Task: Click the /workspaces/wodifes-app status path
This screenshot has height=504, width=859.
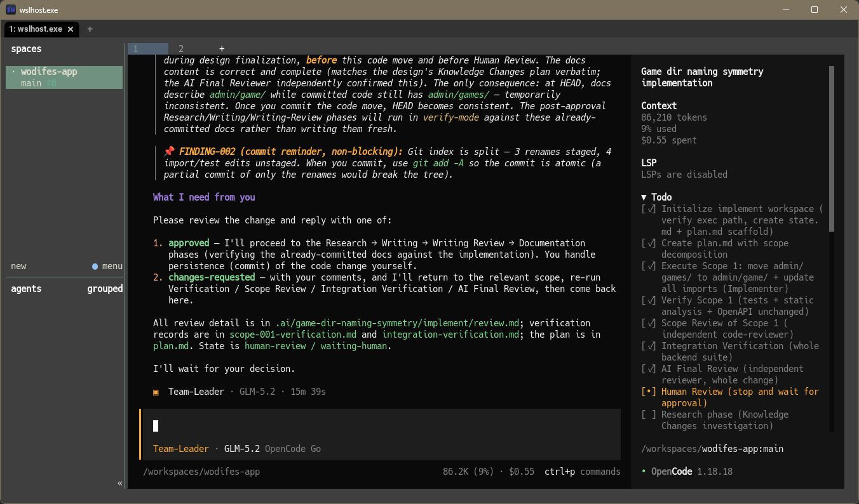Action: tap(201, 472)
